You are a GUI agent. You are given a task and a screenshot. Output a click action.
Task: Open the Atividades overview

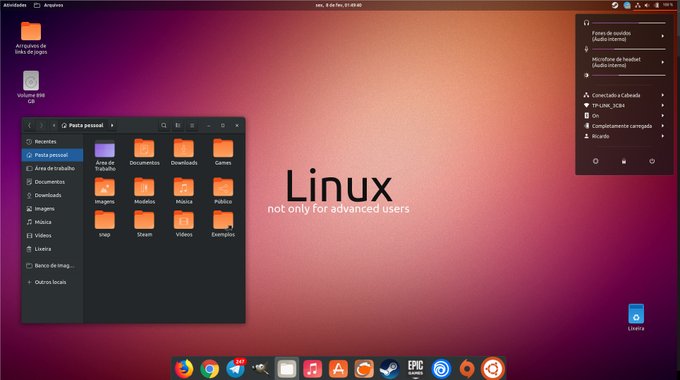point(15,5)
